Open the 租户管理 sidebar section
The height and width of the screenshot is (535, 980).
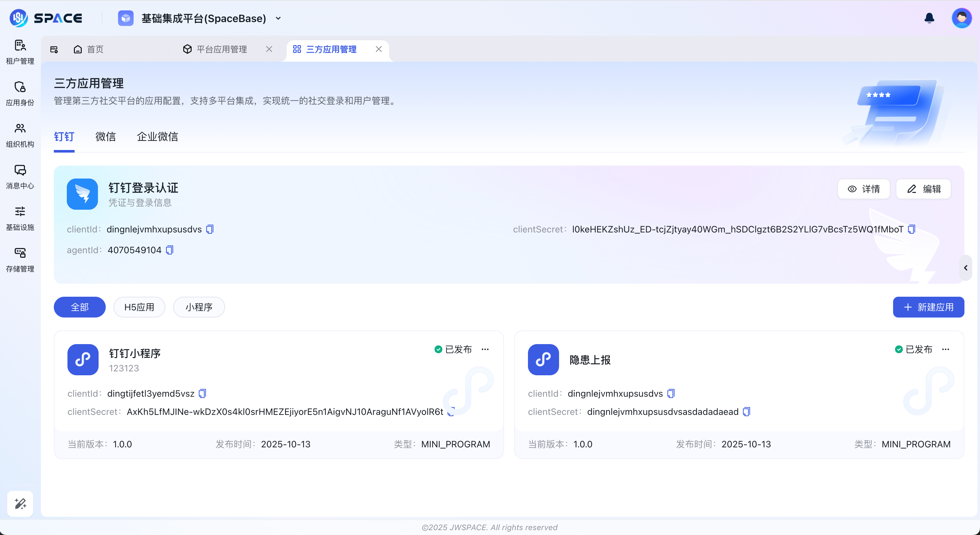pyautogui.click(x=20, y=52)
